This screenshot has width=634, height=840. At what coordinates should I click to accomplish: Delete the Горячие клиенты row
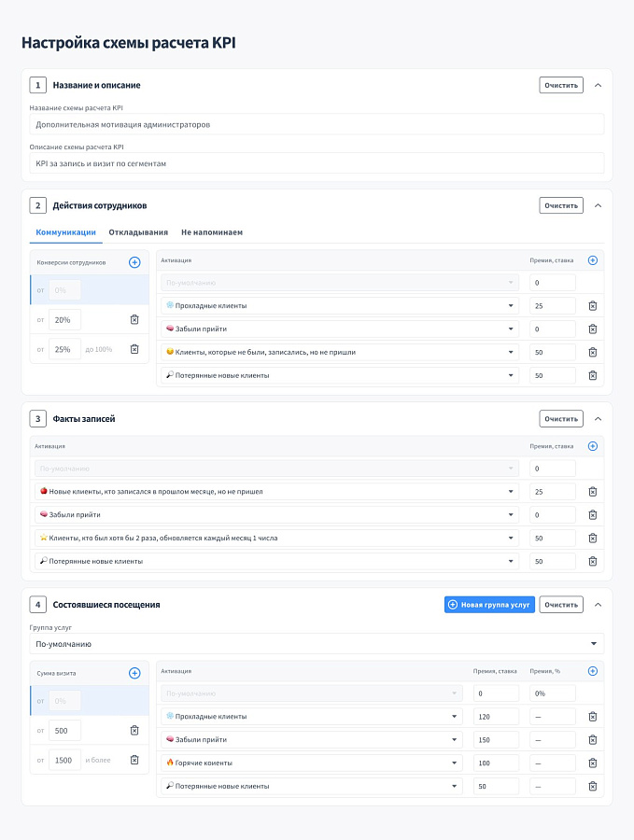(x=593, y=763)
